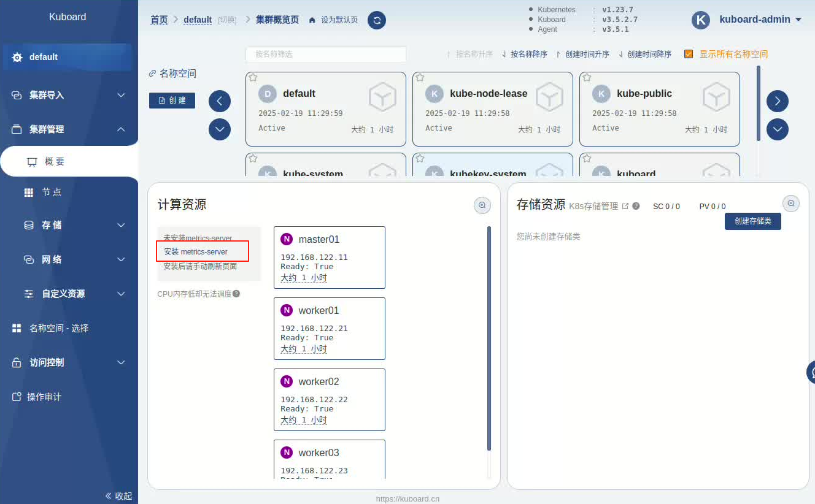Image resolution: width=815 pixels, height=504 pixels.
Task: Star the kube-public namespace card
Action: 587,78
